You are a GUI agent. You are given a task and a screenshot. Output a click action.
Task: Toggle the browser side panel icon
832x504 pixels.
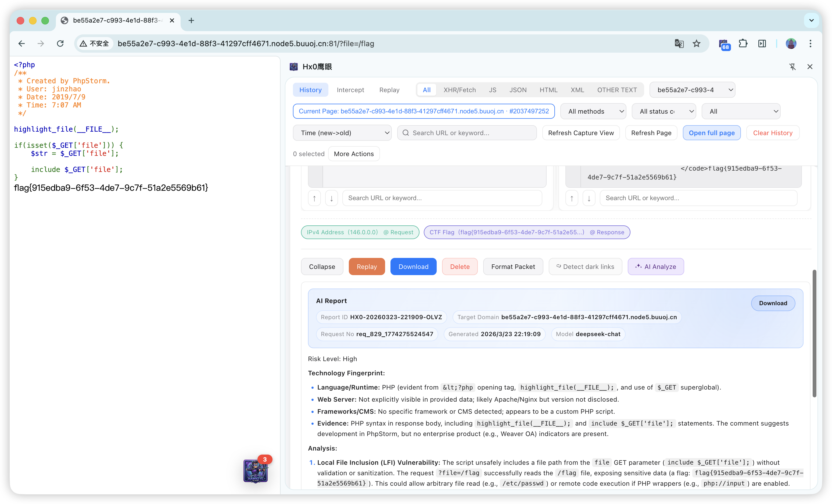pos(762,44)
